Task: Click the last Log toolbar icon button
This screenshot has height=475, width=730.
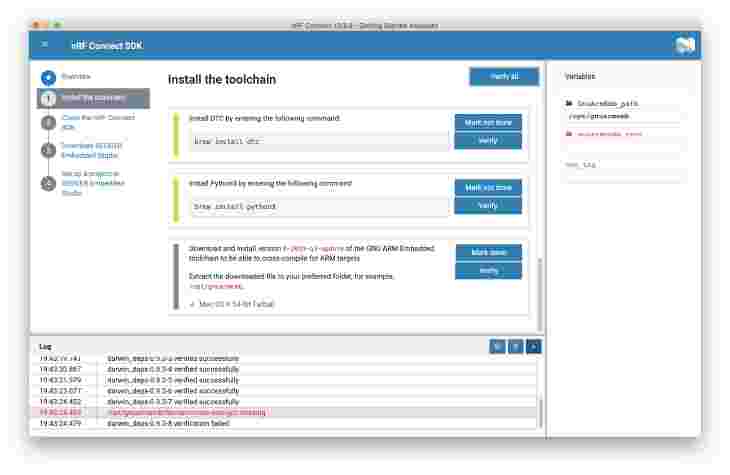Action: 534,346
